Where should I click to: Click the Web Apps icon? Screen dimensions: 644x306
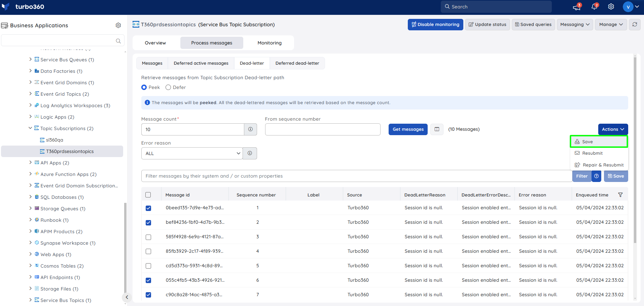coord(37,254)
